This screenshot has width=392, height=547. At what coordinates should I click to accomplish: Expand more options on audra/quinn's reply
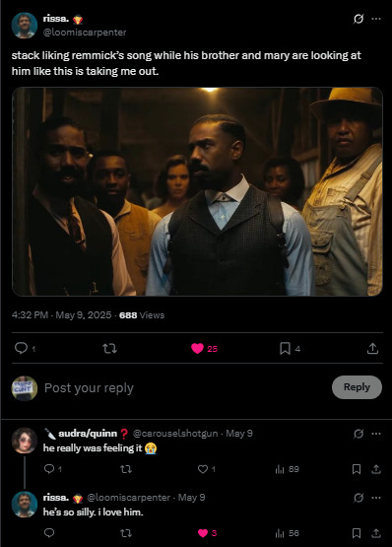click(x=376, y=434)
